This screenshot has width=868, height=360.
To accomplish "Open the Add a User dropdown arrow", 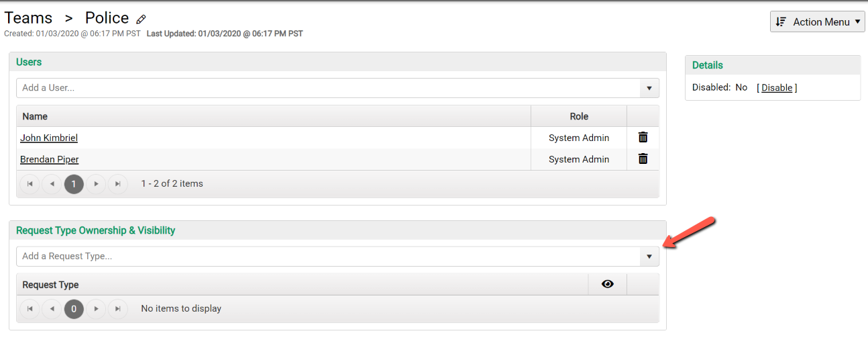I will pos(649,88).
